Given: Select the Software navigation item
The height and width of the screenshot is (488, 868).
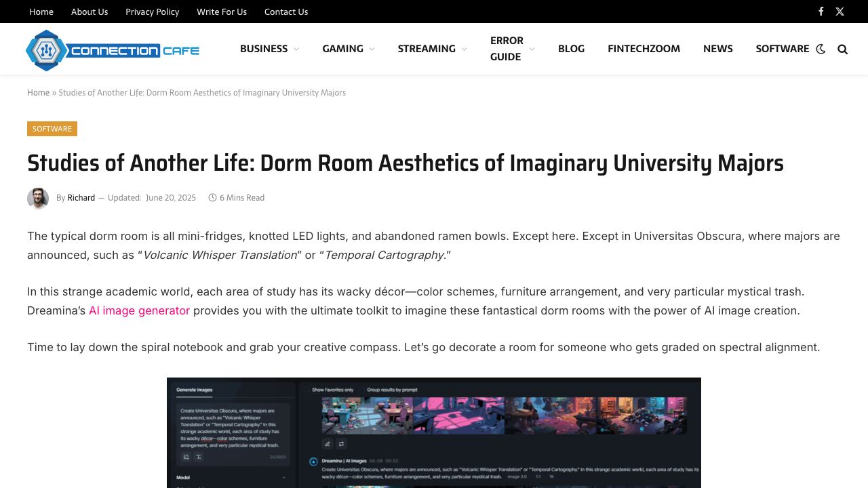Looking at the screenshot, I should 782,49.
